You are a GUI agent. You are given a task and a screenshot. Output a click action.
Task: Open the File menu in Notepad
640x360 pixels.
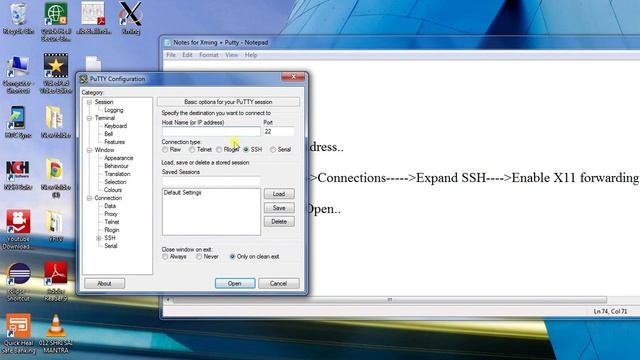click(171, 55)
